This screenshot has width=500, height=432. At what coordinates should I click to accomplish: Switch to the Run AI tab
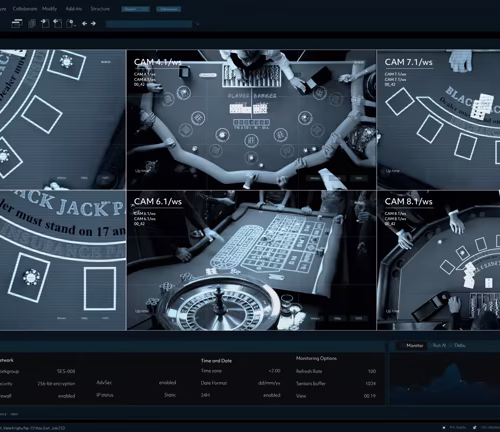tap(439, 346)
